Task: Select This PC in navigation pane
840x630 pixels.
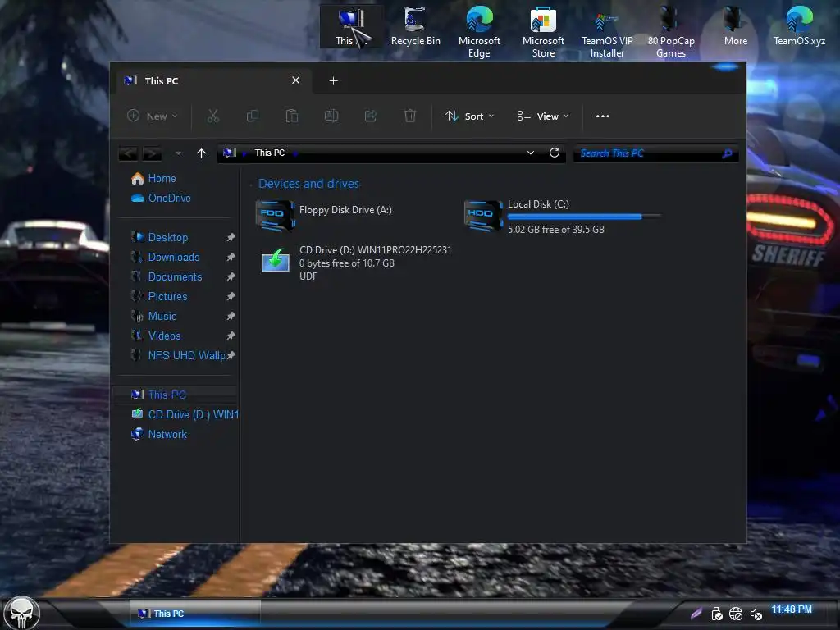Action: [176, 395]
